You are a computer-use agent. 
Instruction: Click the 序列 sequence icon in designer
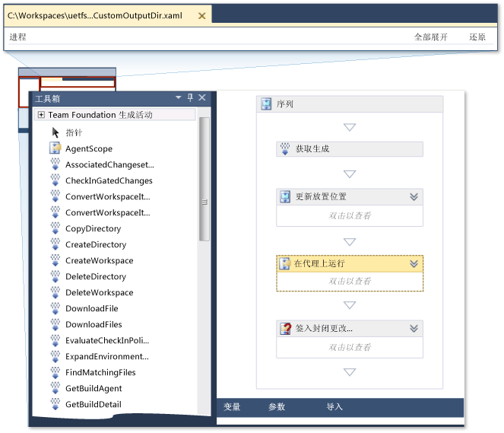click(266, 104)
